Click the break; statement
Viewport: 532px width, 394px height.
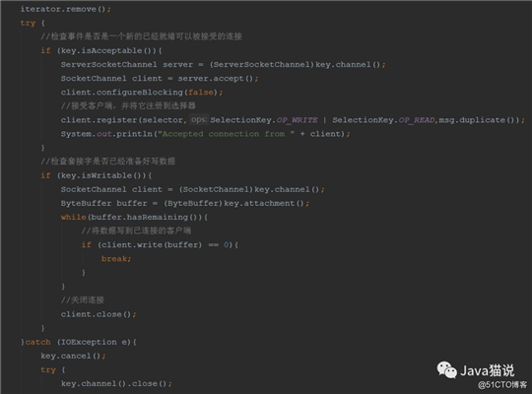tap(116, 259)
